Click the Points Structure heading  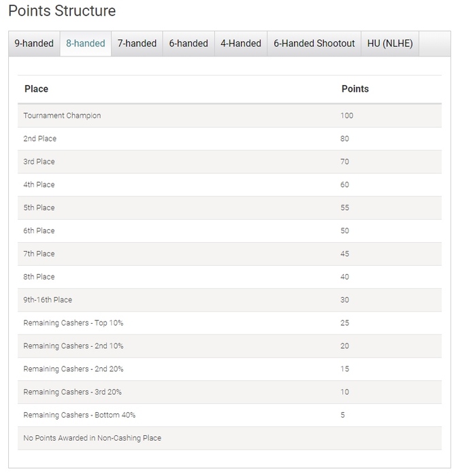point(62,11)
